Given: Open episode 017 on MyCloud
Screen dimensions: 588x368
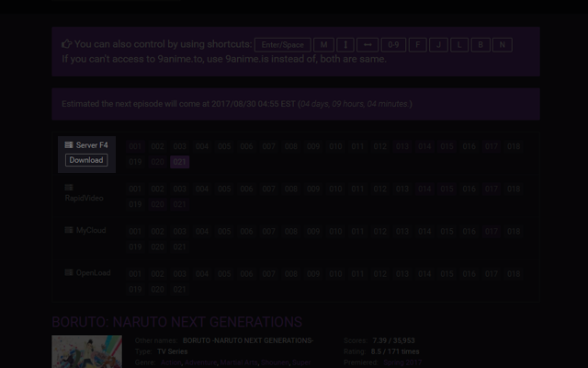Looking at the screenshot, I should tap(492, 231).
